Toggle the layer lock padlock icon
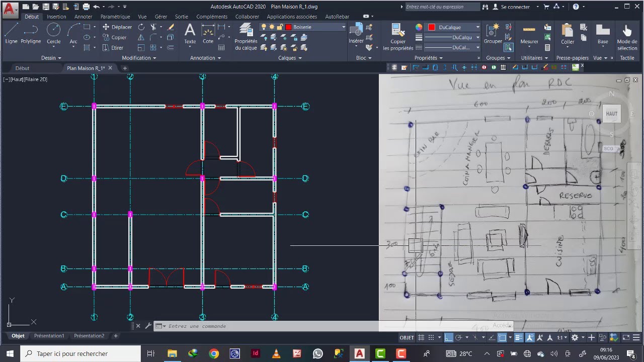The height and width of the screenshot is (362, 644). click(279, 27)
